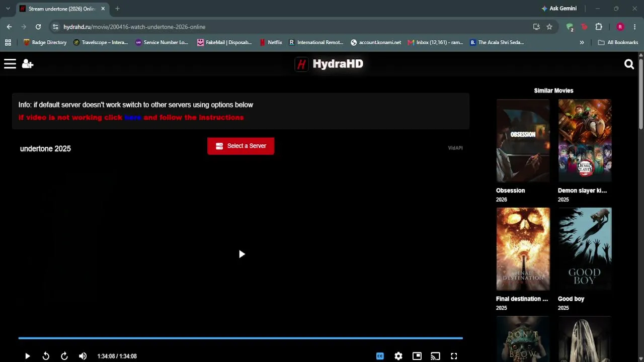Screen dimensions: 644x362
Task: Click the 'Good boy' title link
Action: (571, 299)
